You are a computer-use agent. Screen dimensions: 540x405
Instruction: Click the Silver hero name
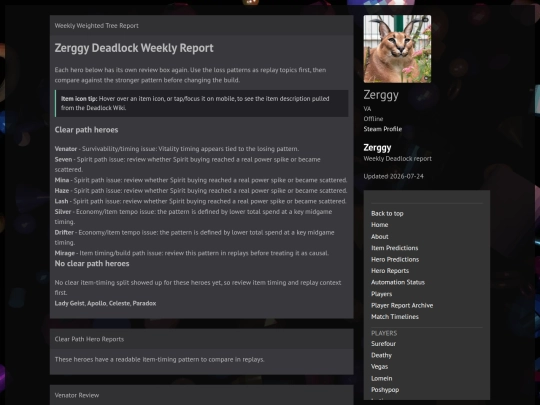63,211
